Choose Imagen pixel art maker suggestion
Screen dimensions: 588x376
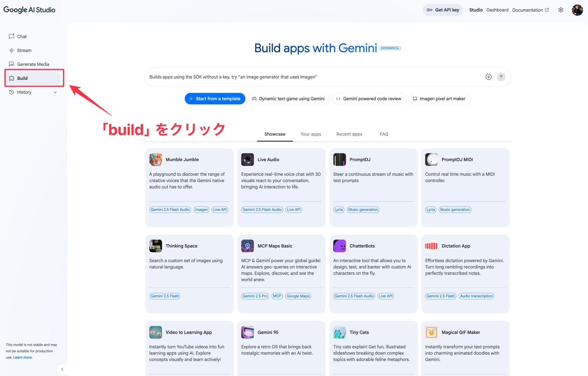[439, 99]
